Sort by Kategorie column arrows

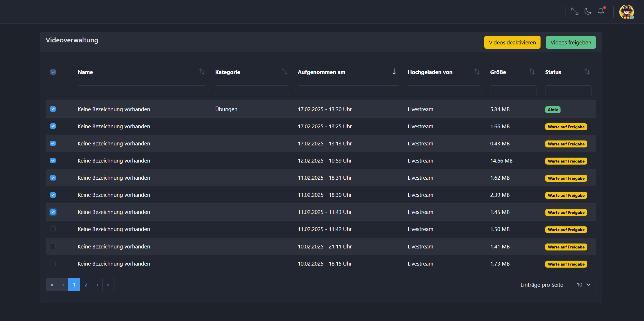pos(284,72)
